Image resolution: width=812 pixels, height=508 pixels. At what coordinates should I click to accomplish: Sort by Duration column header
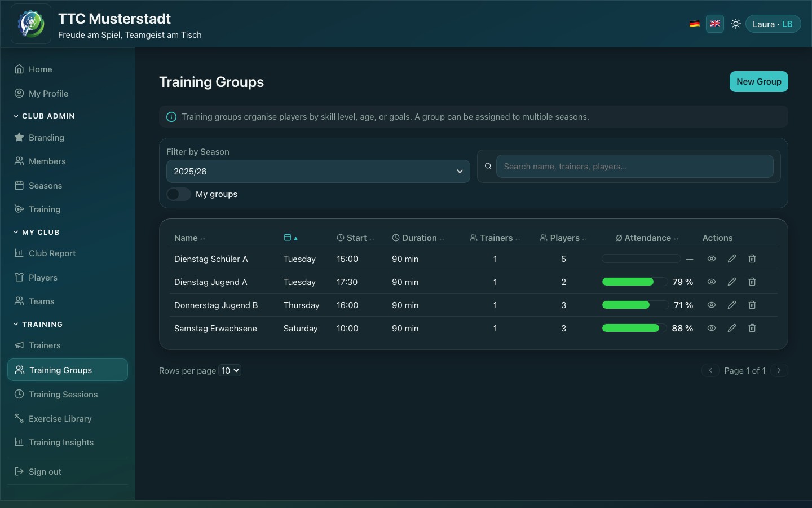point(418,238)
